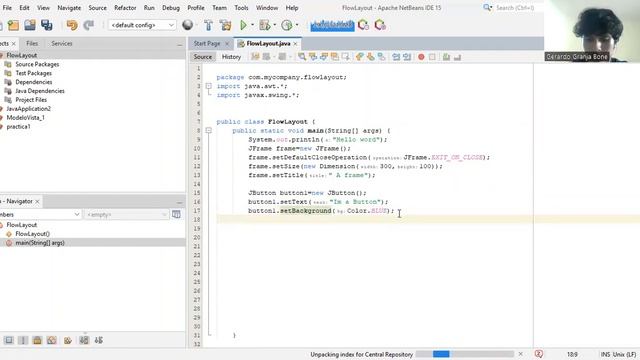Select Project Files in project tree
Viewport: 640px width, 360px height.
tap(31, 100)
